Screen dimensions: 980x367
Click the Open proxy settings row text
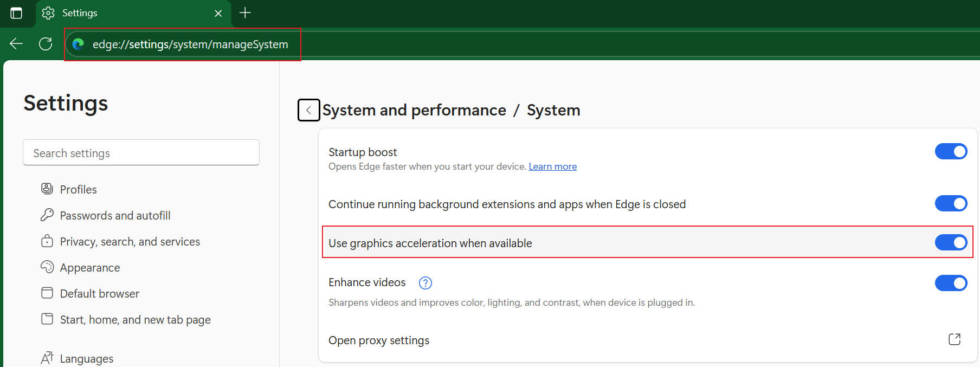point(379,340)
